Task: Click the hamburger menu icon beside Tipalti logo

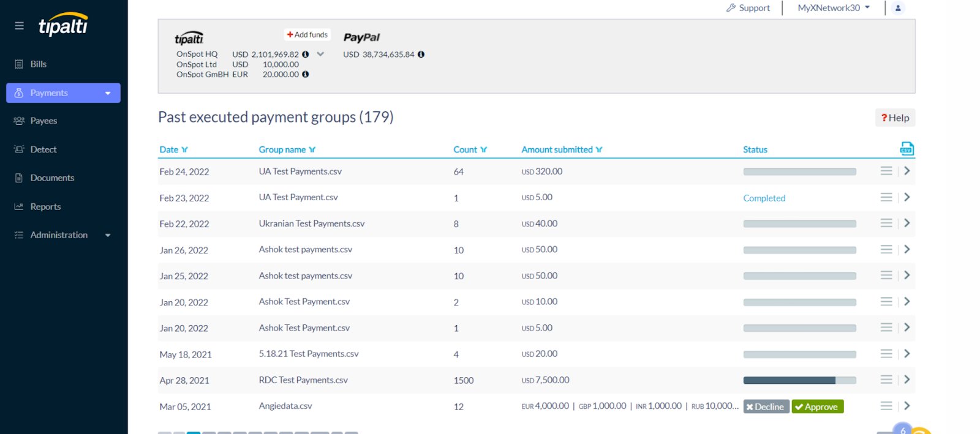Action: 20,26
